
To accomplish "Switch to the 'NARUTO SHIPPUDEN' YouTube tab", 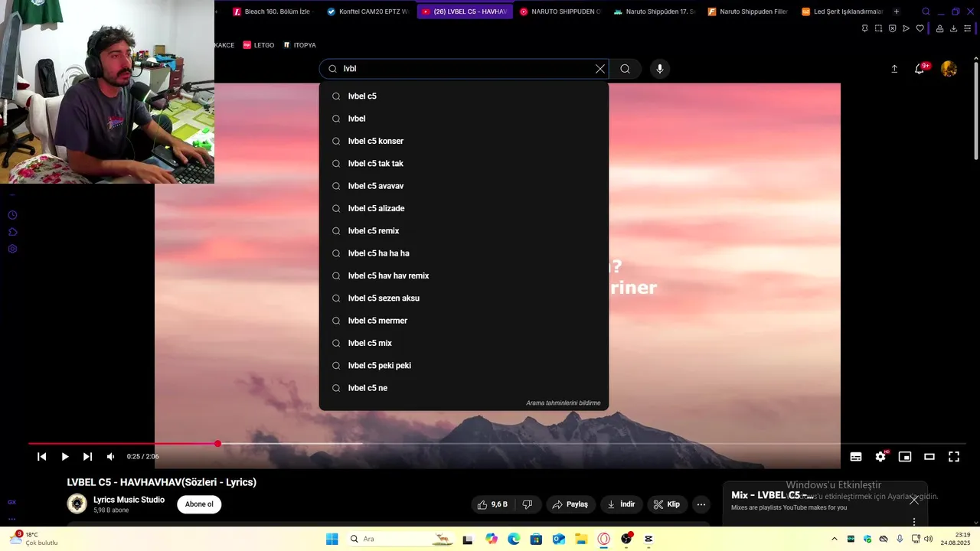I will tap(560, 11).
